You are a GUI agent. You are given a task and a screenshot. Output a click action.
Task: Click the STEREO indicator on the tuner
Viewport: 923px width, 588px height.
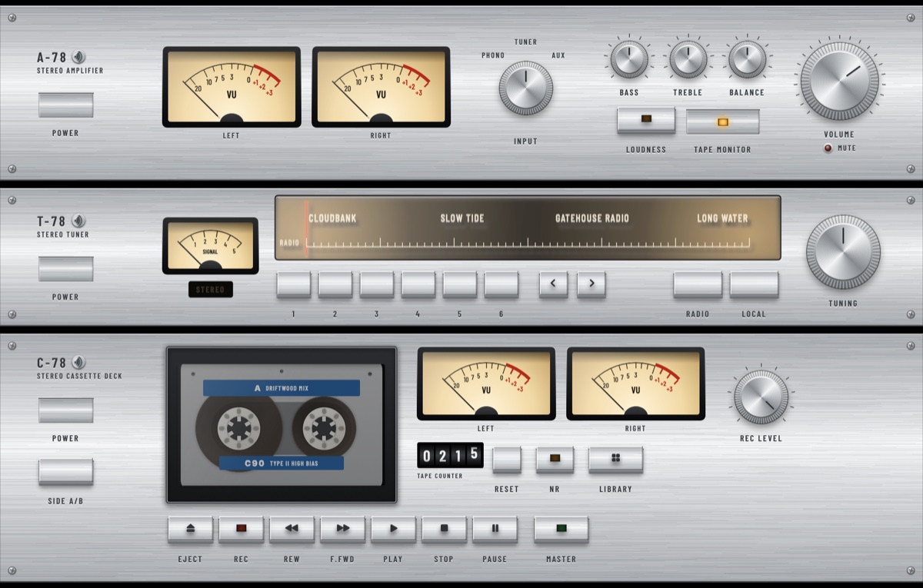[211, 290]
